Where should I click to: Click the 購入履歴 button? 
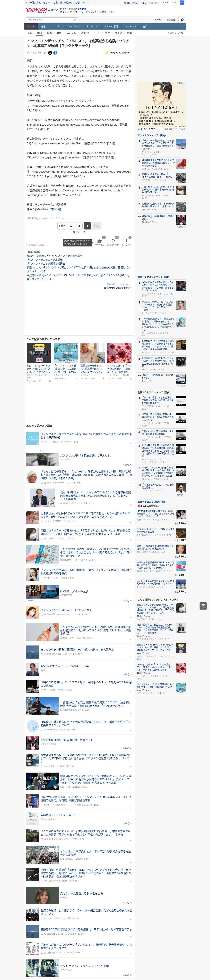pyautogui.click(x=171, y=20)
